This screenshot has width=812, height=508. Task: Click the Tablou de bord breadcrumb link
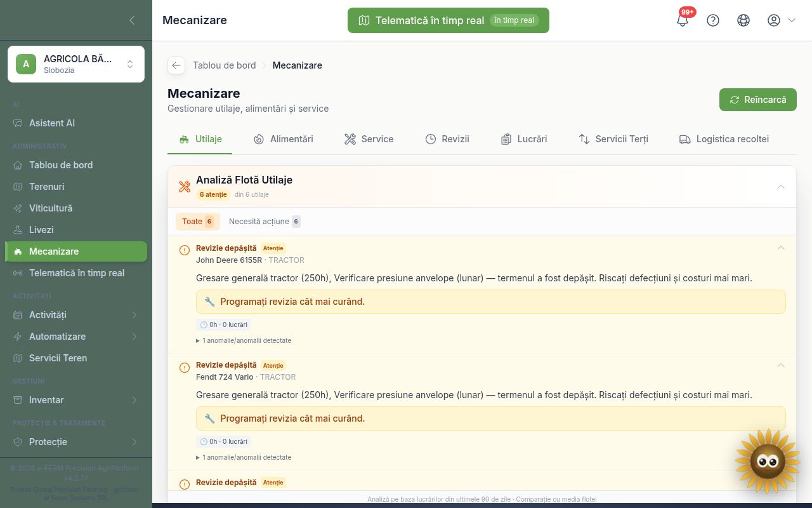click(x=225, y=65)
